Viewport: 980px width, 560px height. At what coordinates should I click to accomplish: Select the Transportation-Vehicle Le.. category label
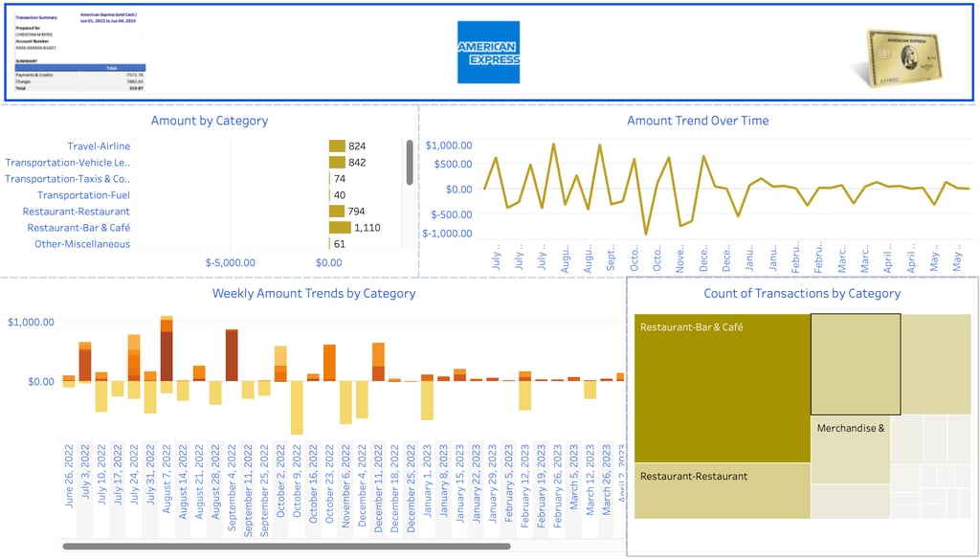(x=68, y=163)
